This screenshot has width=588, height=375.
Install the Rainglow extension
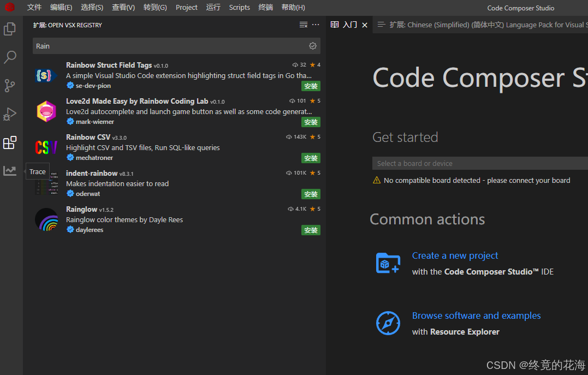pyautogui.click(x=311, y=230)
